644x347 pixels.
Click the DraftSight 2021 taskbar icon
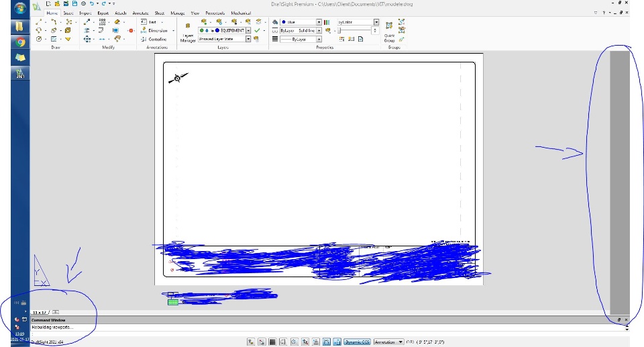[x=19, y=74]
